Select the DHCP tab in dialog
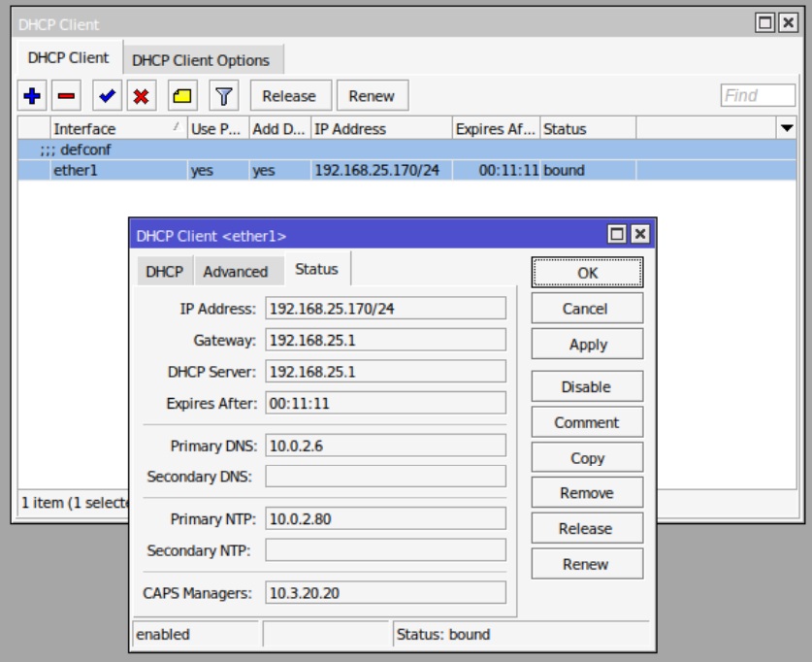This screenshot has width=812, height=662. pos(164,272)
